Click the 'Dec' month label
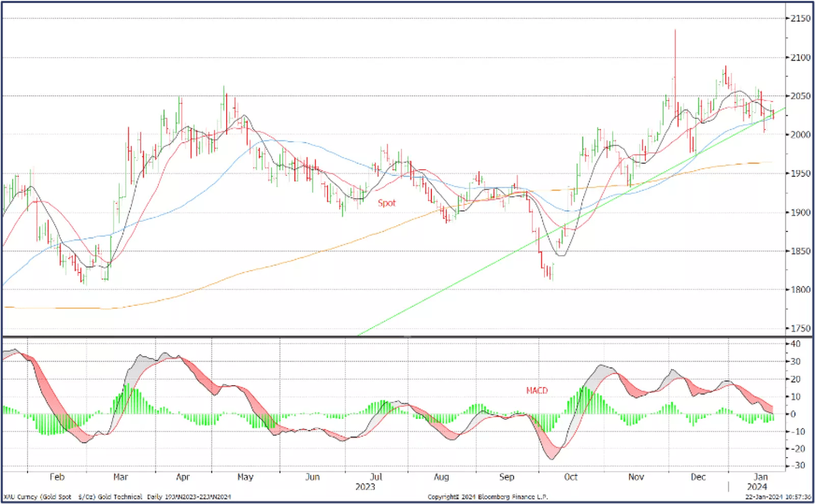 pos(698,478)
